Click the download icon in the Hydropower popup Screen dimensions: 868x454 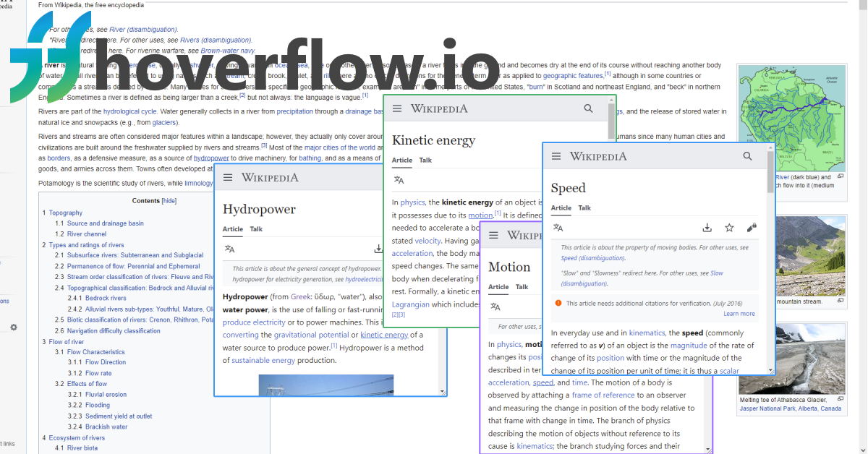click(x=378, y=249)
